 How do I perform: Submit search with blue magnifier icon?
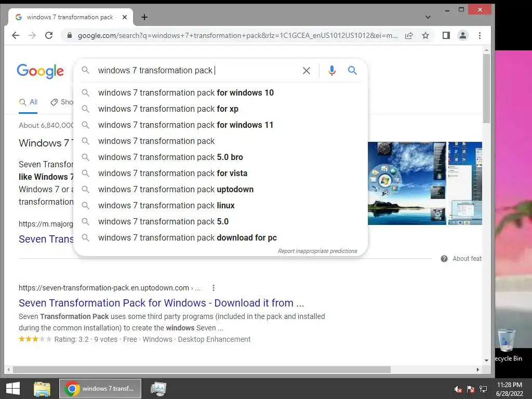tap(353, 71)
